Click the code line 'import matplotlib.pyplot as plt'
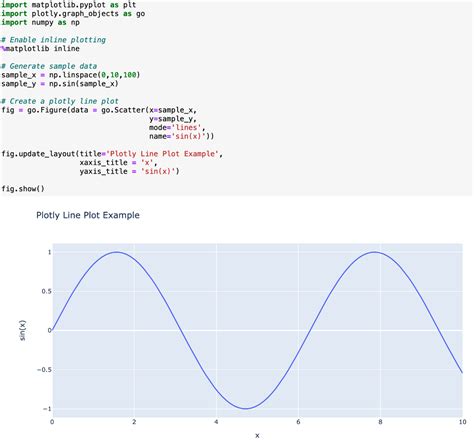Viewport: 474px width, 443px height. click(68, 5)
